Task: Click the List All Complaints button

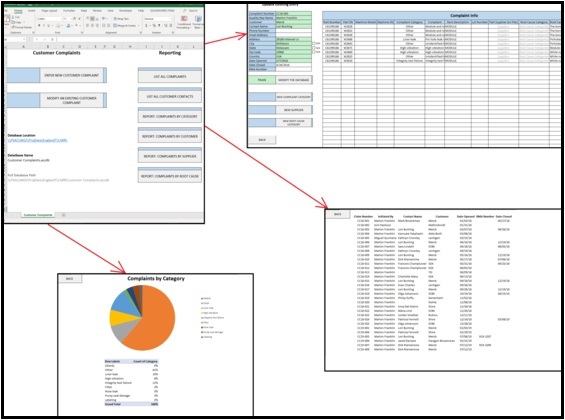Action: 170,76
